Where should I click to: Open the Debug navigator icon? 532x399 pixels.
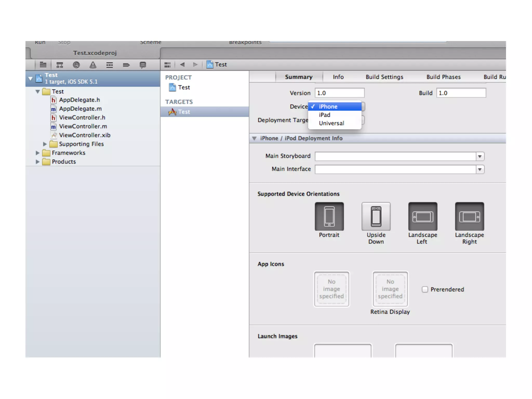(109, 65)
